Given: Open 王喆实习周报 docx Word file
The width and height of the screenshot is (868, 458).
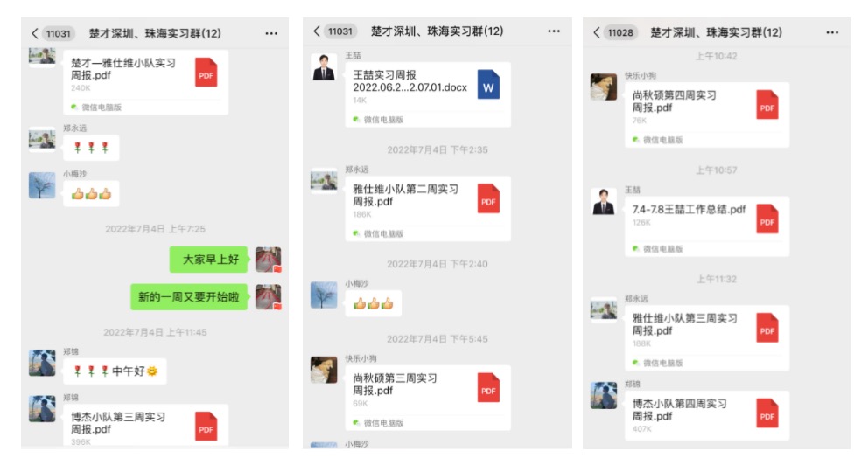Looking at the screenshot, I should (x=427, y=94).
